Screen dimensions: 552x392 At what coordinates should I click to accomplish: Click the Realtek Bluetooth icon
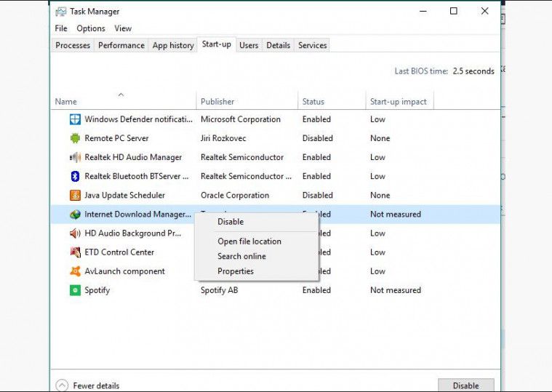(75, 176)
